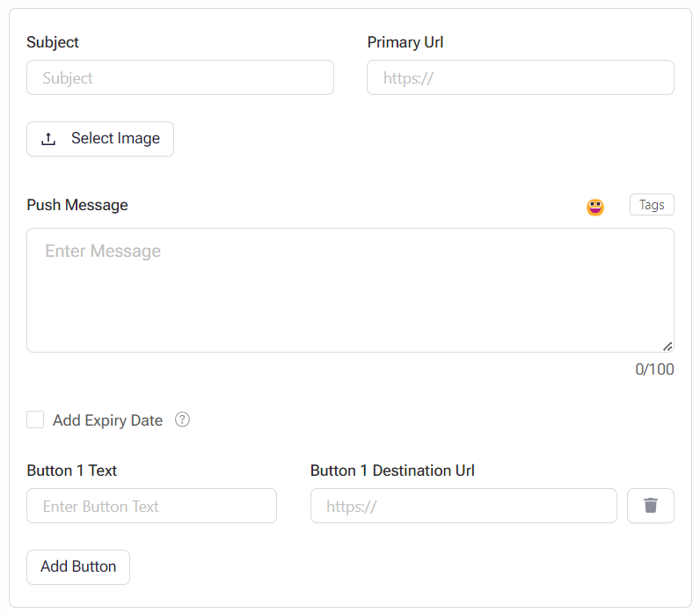This screenshot has height=613, width=700.
Task: Click the Button 1 Destination Url label
Action: 392,471
